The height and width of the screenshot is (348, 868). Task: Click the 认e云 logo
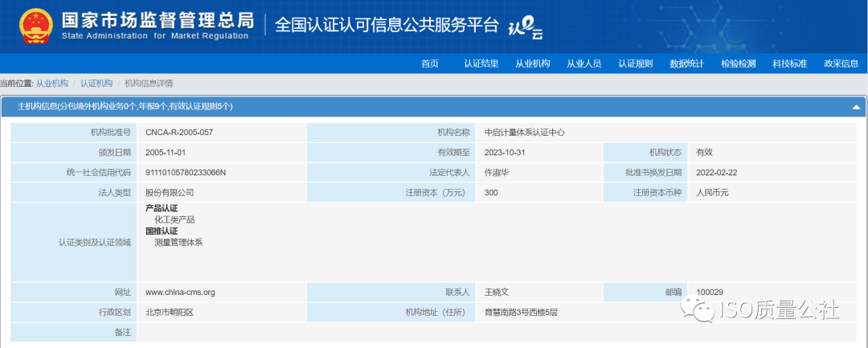(x=526, y=29)
